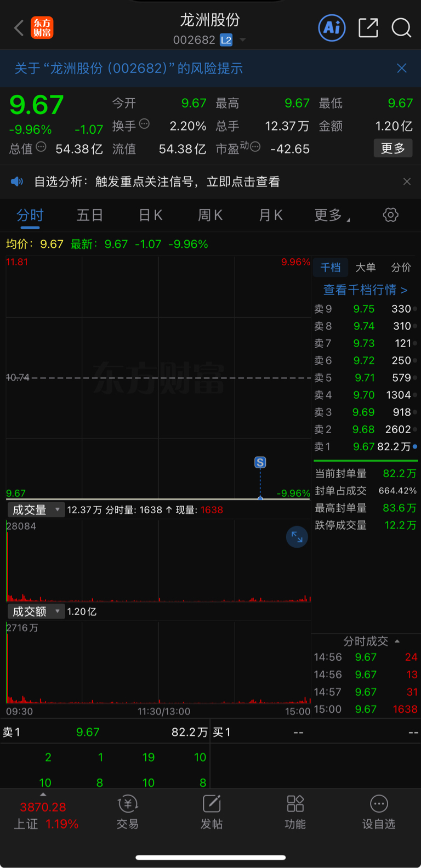
Task: Tap info icon next to 市盈动
Action: point(255,147)
